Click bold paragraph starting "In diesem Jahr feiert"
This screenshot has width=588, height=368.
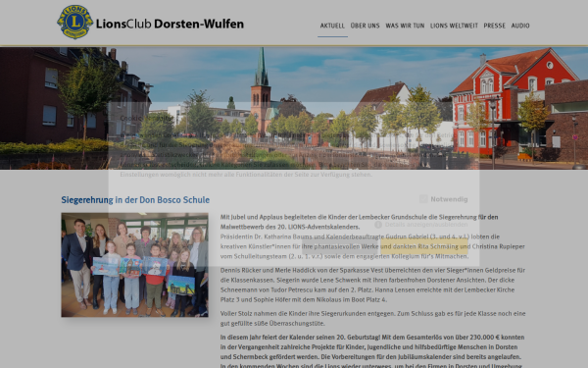[372, 350]
